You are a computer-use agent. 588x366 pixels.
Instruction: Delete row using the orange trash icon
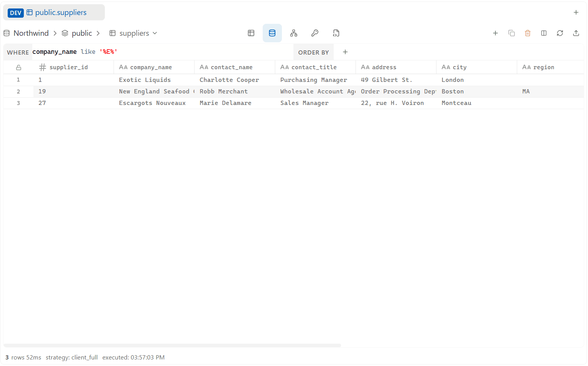[x=528, y=33]
